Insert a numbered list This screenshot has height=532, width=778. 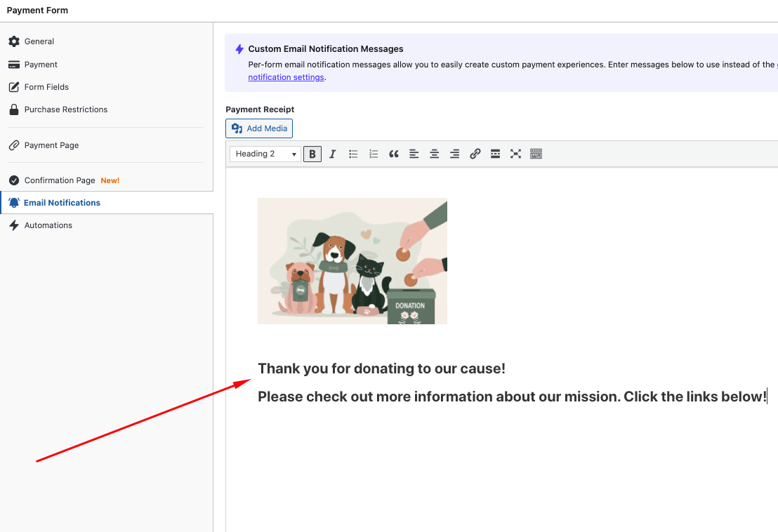[374, 154]
